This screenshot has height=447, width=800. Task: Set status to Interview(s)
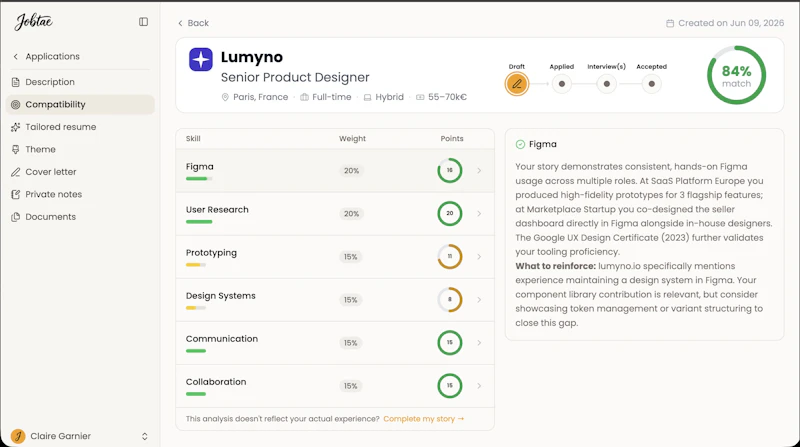(607, 84)
